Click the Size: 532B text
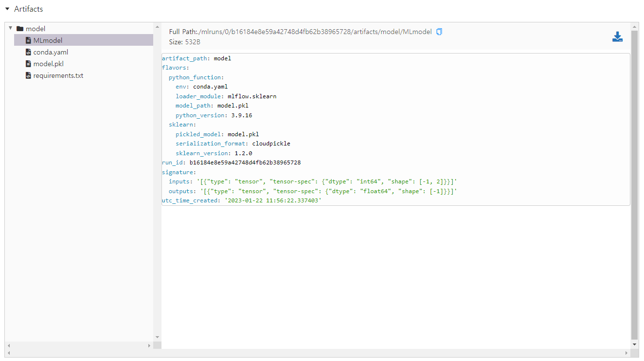 [x=185, y=42]
